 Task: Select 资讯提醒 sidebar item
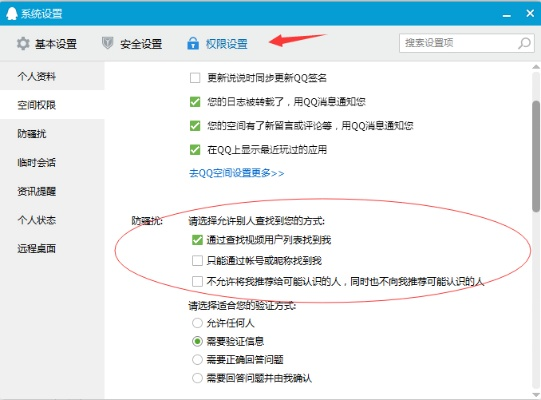(52, 191)
